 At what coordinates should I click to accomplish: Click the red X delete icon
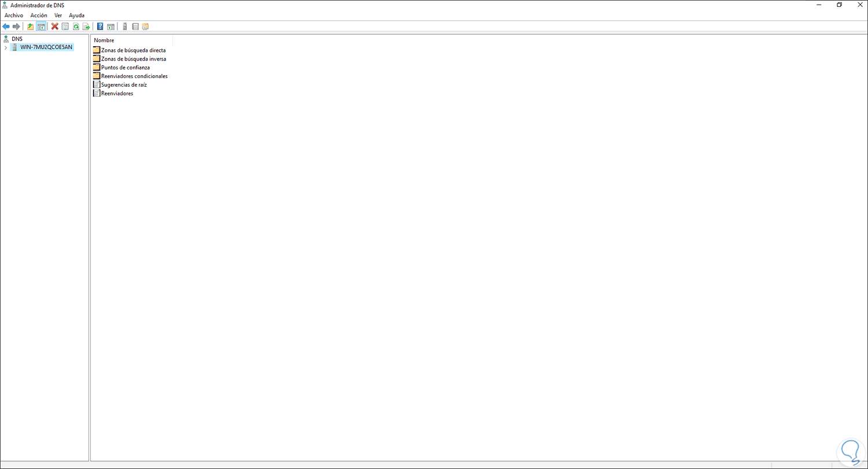click(55, 27)
